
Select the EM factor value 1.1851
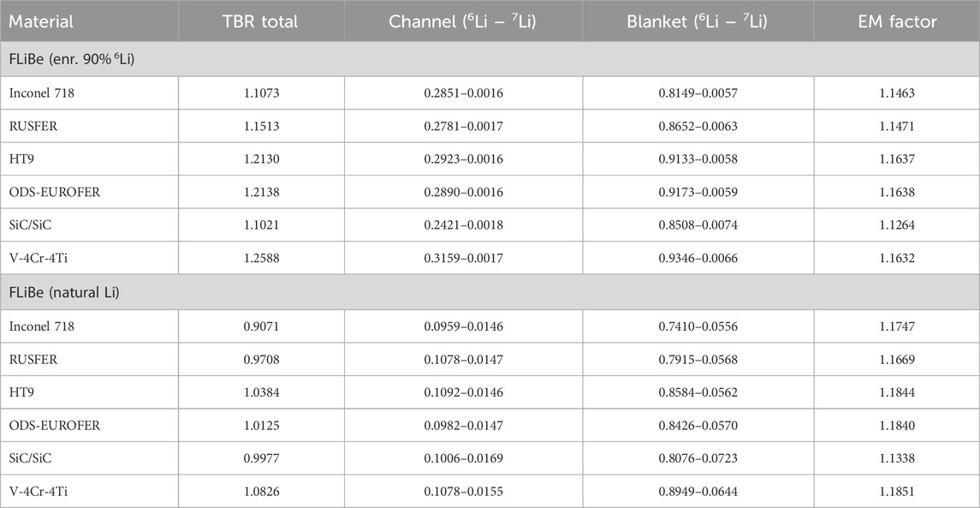tap(895, 492)
